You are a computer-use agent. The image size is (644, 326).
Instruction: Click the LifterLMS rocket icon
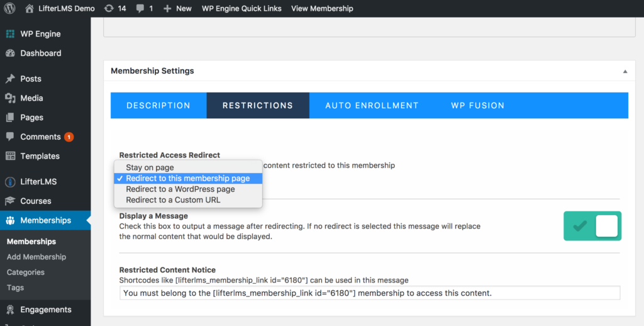[10, 181]
